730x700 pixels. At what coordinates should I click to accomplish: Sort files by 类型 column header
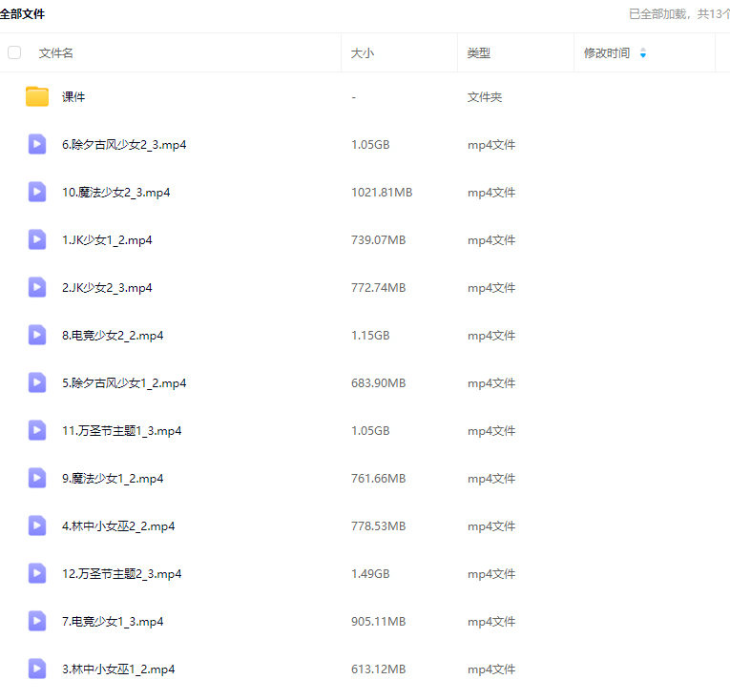coord(479,53)
